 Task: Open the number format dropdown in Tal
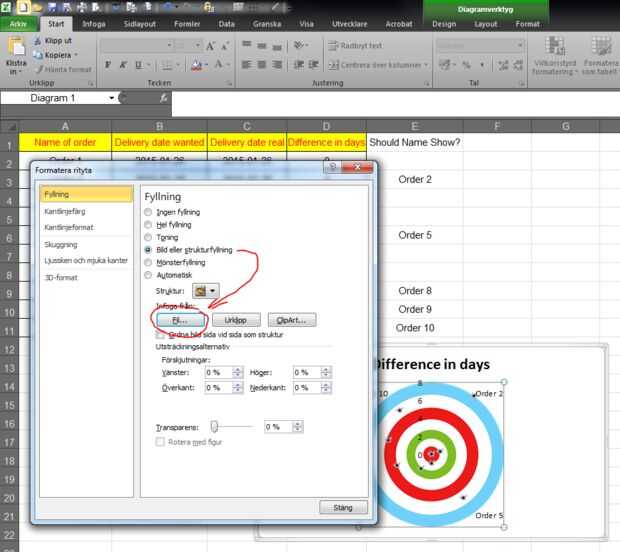click(x=520, y=45)
